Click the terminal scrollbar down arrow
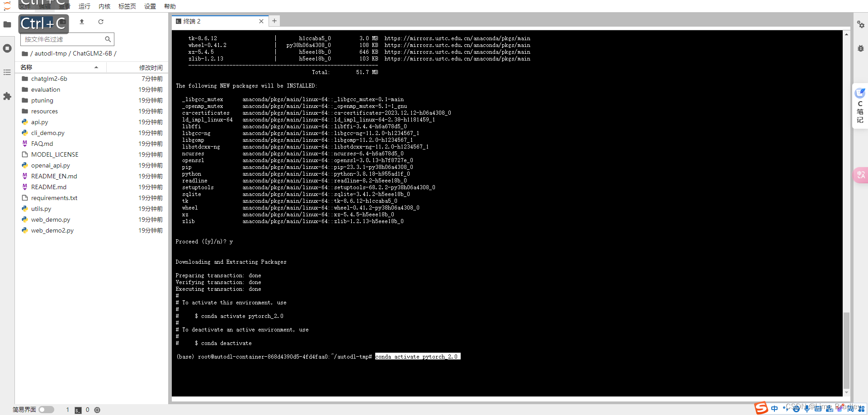The width and height of the screenshot is (868, 415). [x=846, y=393]
